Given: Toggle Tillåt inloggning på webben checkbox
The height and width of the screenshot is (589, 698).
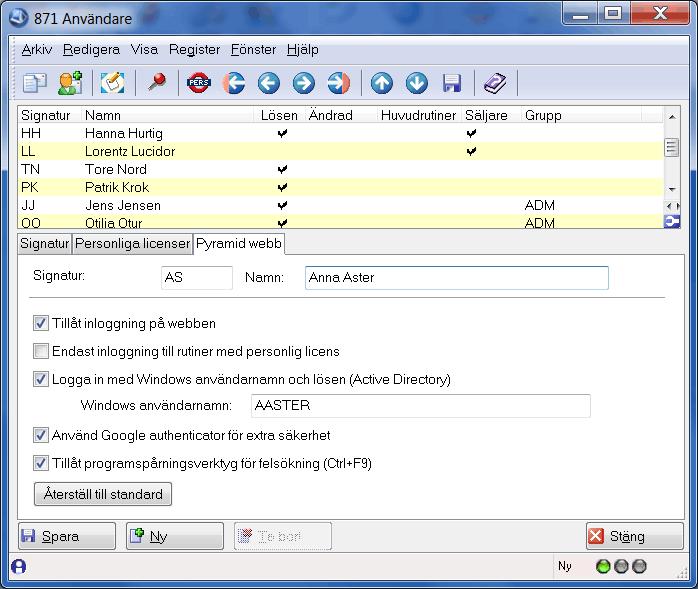Looking at the screenshot, I should point(41,323).
